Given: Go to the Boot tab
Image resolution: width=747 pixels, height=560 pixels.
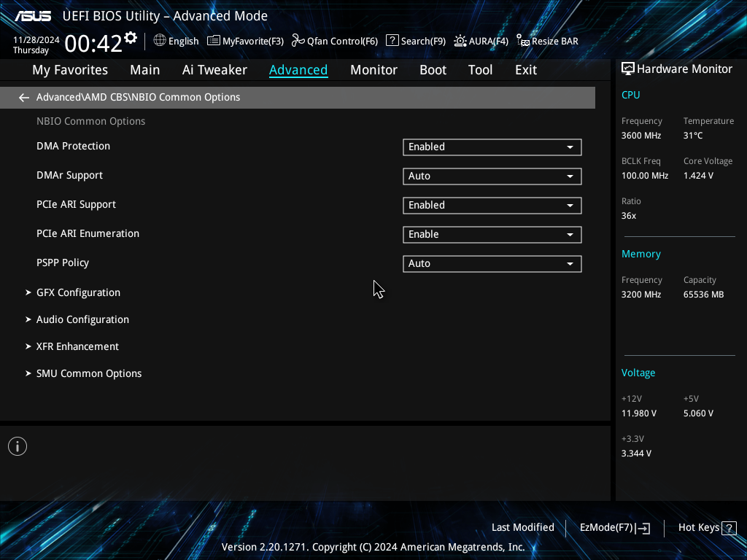Looking at the screenshot, I should pos(433,70).
